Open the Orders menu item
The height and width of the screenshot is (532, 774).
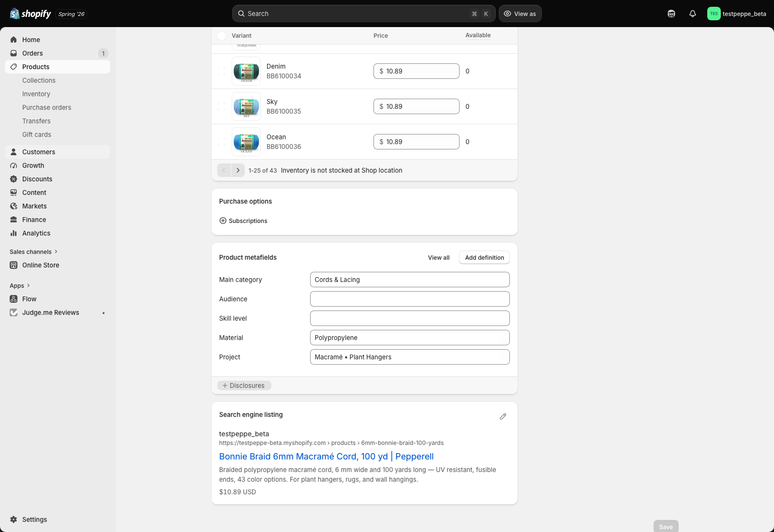(x=58, y=53)
